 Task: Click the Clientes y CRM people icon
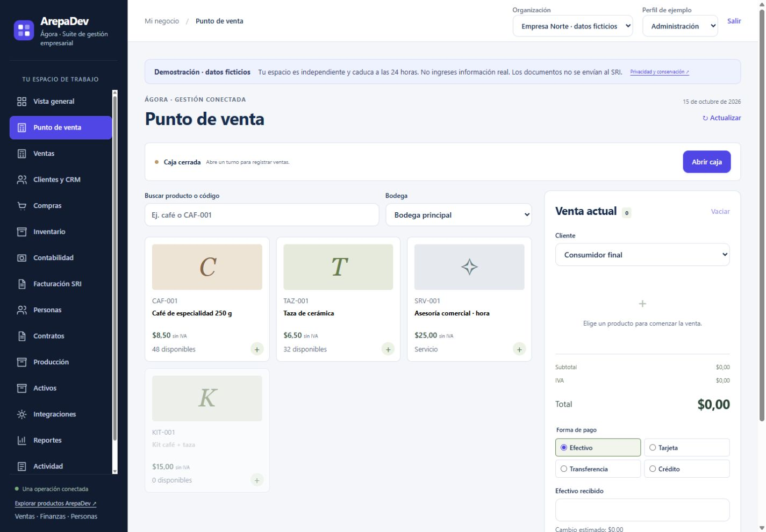pyautogui.click(x=22, y=179)
